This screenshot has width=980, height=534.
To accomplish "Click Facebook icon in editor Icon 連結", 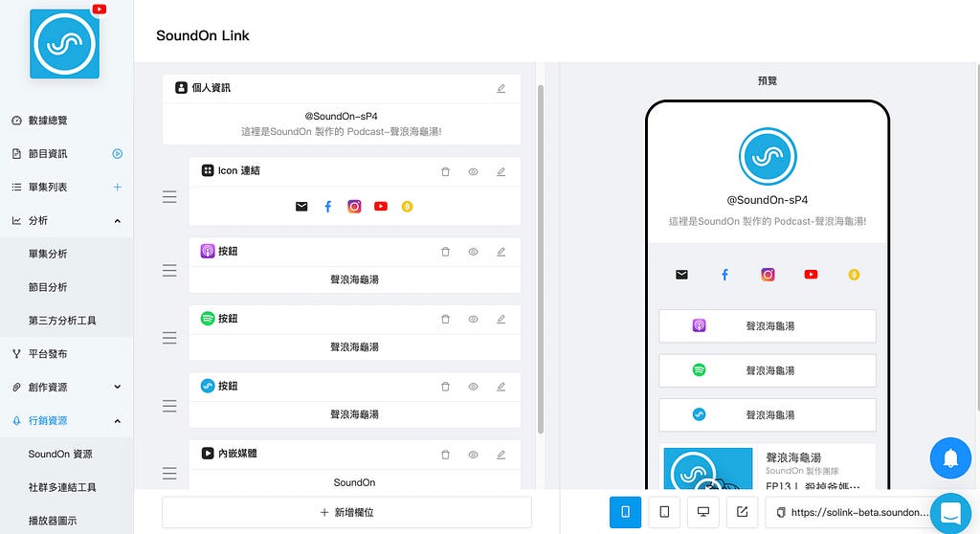I will tap(327, 207).
